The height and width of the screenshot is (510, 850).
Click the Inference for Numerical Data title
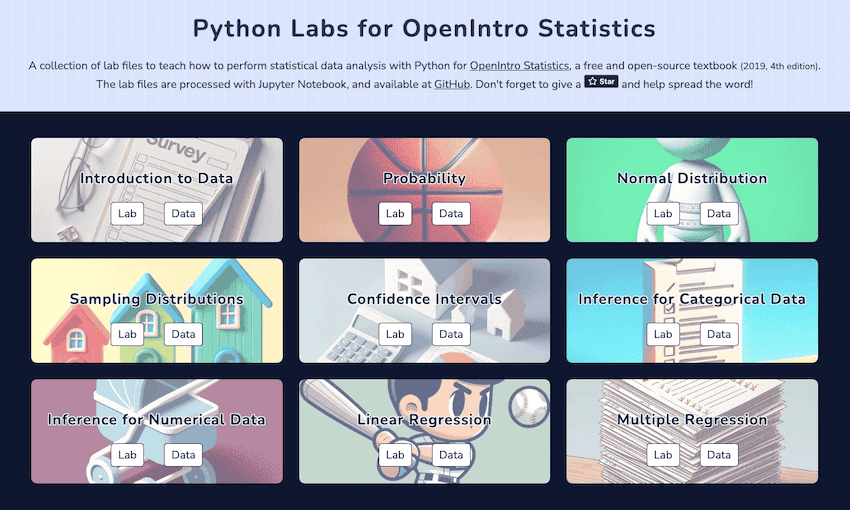[x=157, y=420]
